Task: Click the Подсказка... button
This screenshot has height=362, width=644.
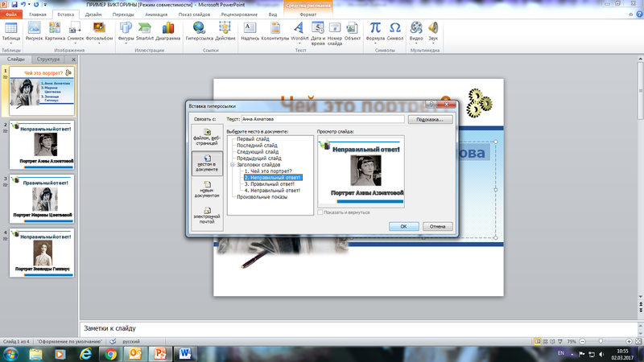Action: pyautogui.click(x=431, y=119)
